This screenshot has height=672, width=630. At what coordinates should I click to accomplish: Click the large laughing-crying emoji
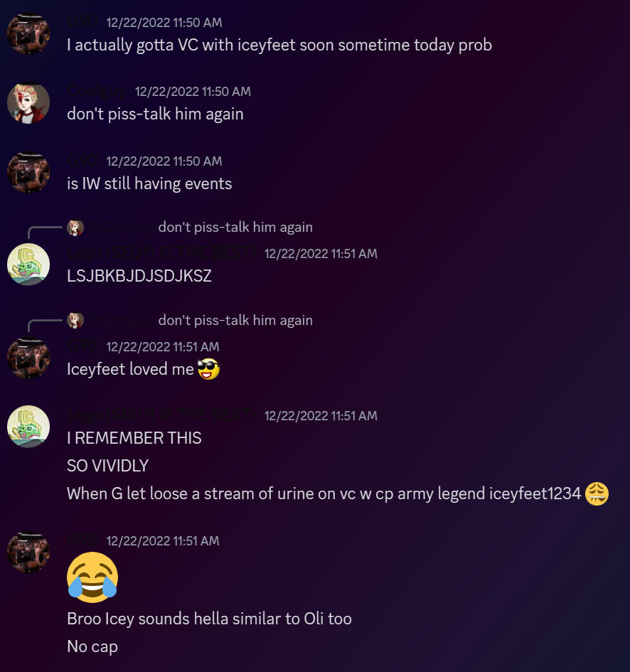(92, 577)
